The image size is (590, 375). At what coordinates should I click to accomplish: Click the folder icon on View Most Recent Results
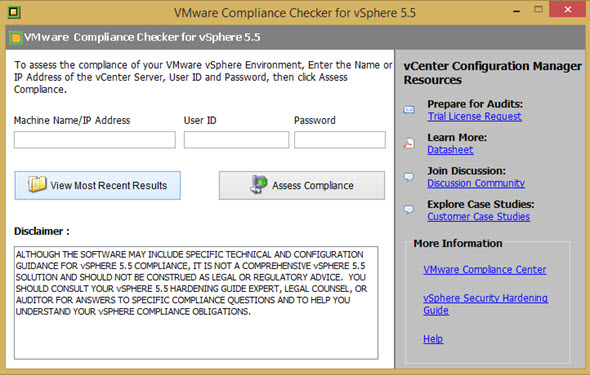[x=37, y=184]
